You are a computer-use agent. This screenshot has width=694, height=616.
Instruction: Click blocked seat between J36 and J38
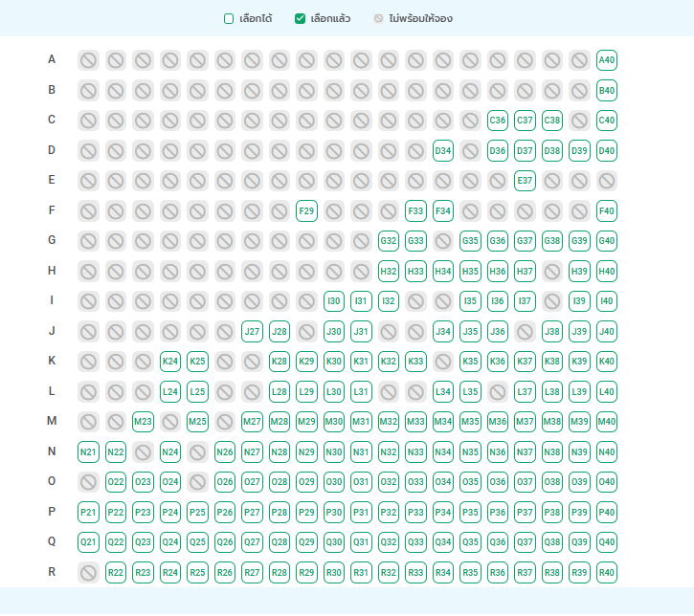525,331
